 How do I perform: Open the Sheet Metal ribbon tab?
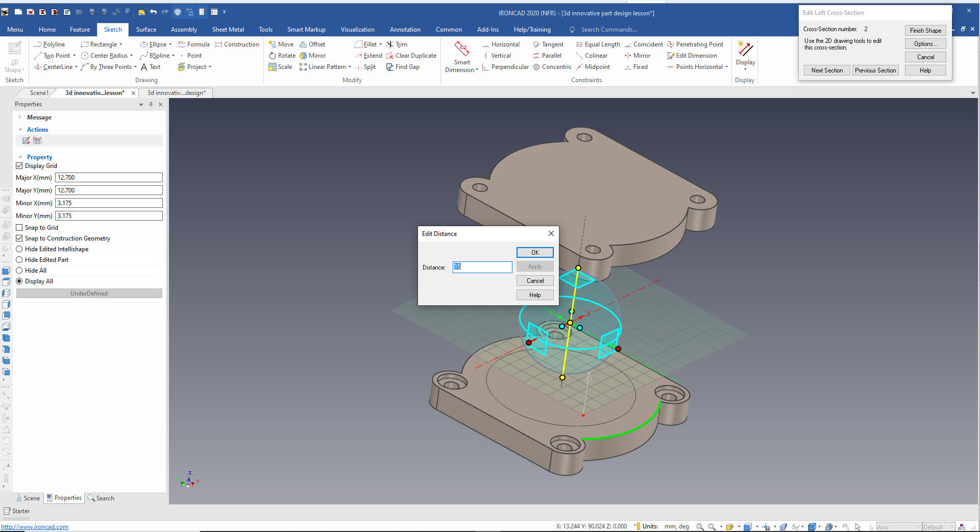(x=228, y=30)
